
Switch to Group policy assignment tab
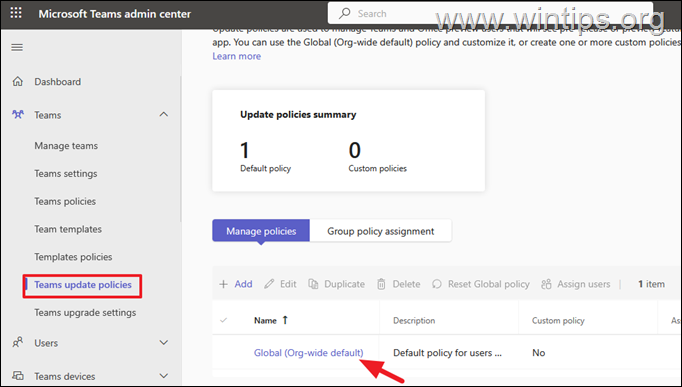[x=381, y=231]
